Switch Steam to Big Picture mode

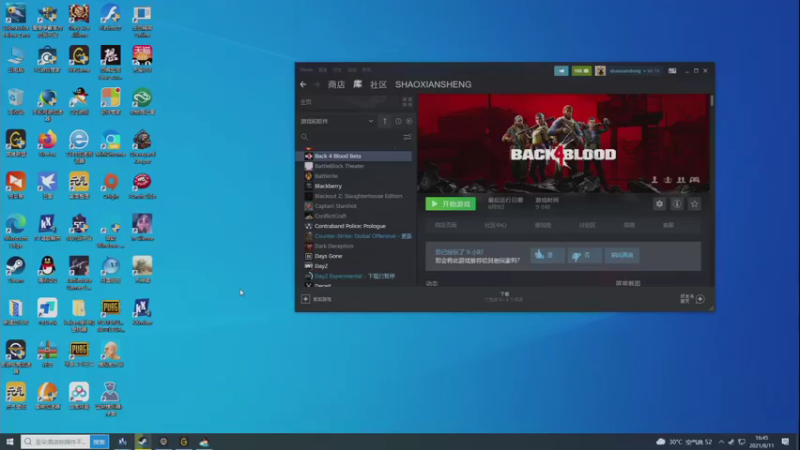(x=672, y=71)
